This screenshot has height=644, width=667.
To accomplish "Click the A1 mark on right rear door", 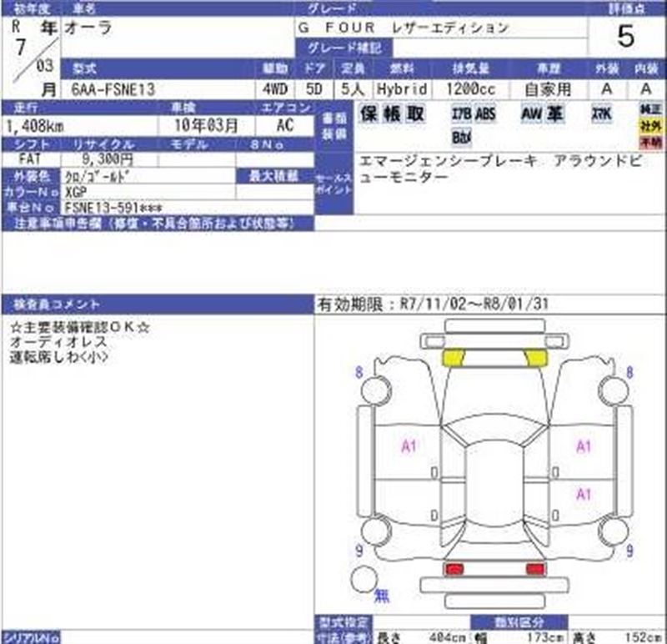I will (x=584, y=494).
